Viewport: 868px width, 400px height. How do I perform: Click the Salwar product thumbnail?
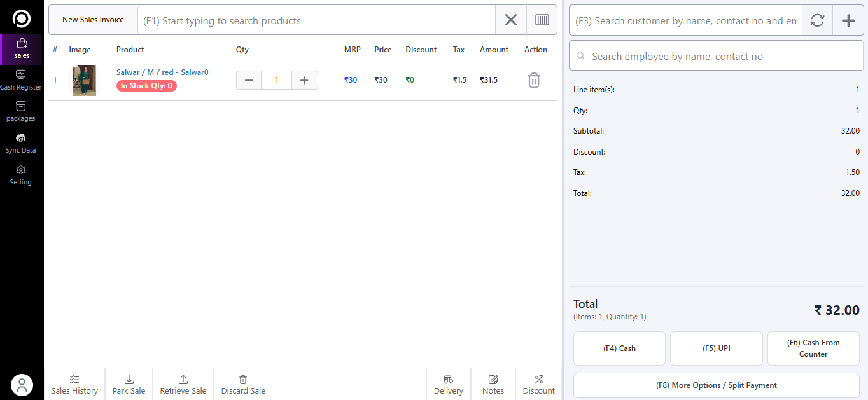point(84,80)
